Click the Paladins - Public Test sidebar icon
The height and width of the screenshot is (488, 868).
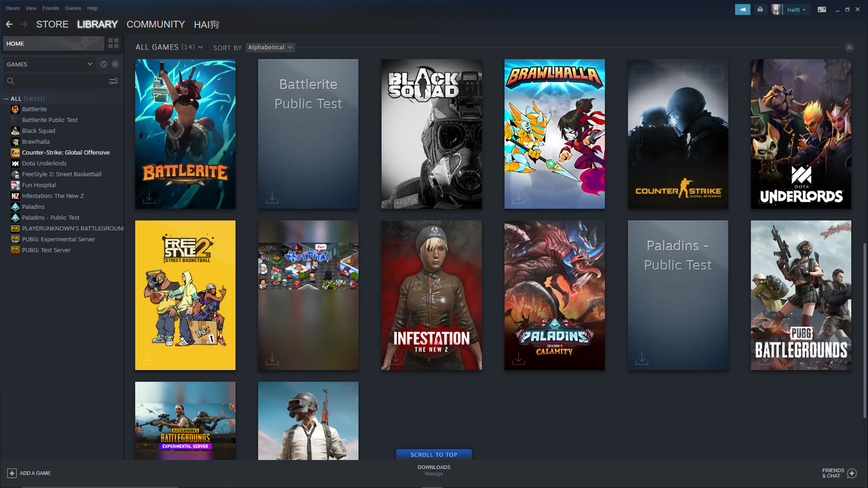[16, 218]
